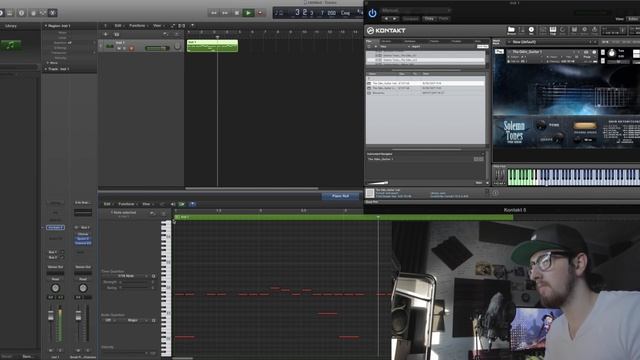Open the View menu in tracks area
Viewport: 640px width, 360px height.
pos(158,26)
